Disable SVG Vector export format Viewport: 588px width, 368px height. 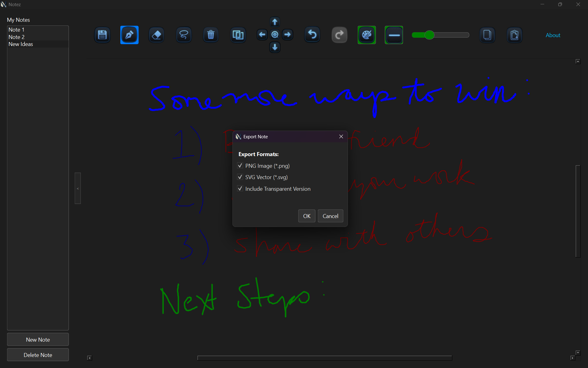pyautogui.click(x=240, y=177)
